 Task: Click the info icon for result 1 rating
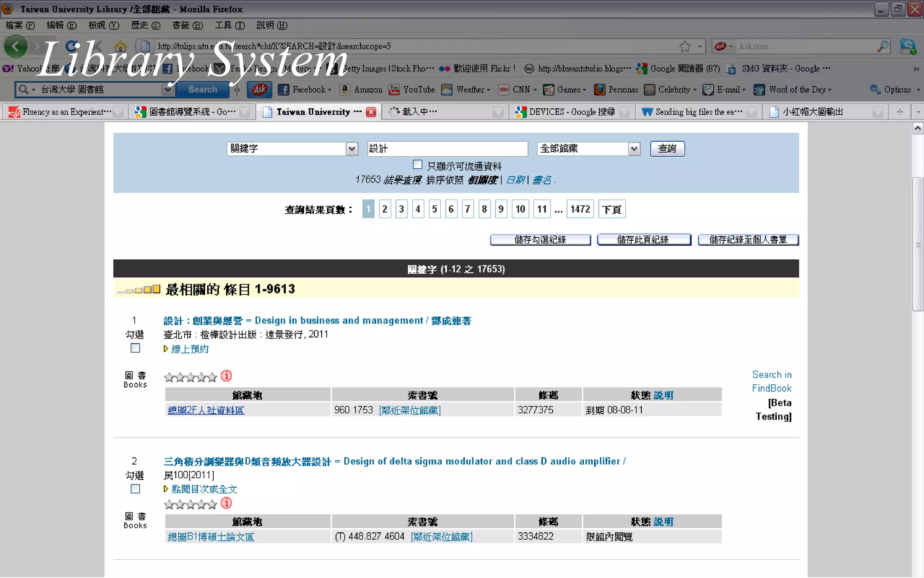pyautogui.click(x=226, y=376)
